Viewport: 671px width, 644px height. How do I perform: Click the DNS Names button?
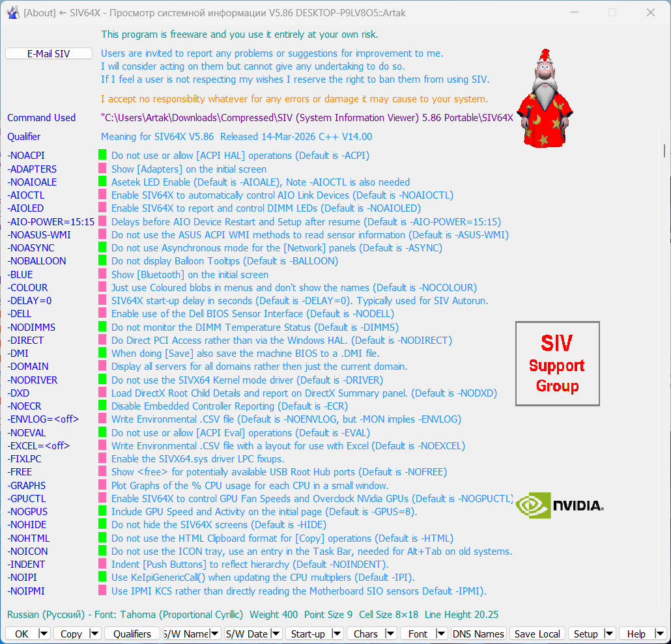pos(478,634)
